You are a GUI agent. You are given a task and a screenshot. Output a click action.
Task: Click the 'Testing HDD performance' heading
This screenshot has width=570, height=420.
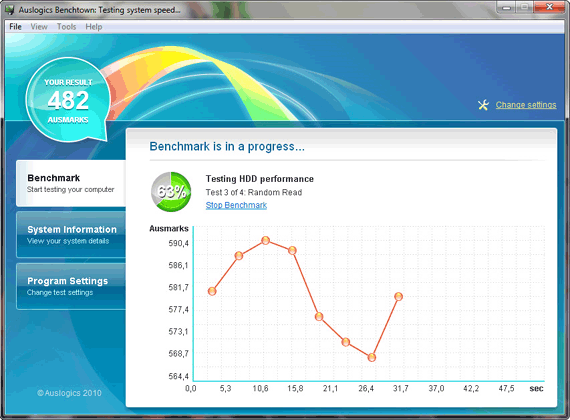(260, 179)
